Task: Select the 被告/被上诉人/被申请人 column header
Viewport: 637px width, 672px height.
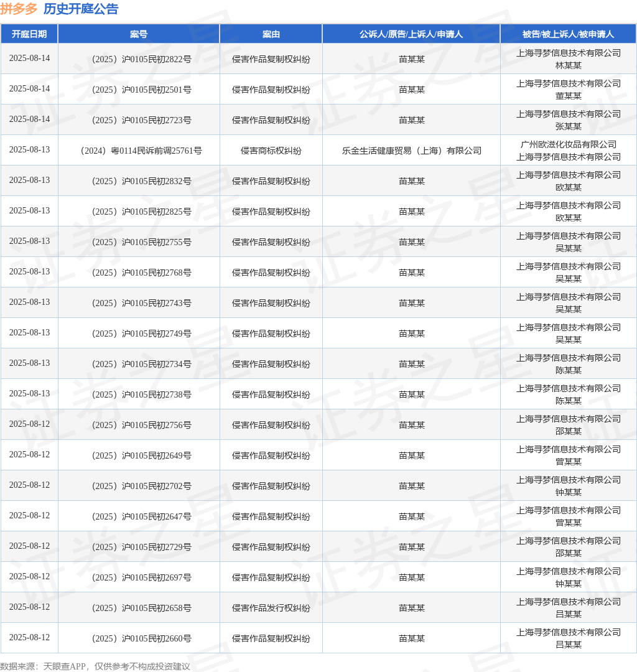Action: click(x=568, y=34)
